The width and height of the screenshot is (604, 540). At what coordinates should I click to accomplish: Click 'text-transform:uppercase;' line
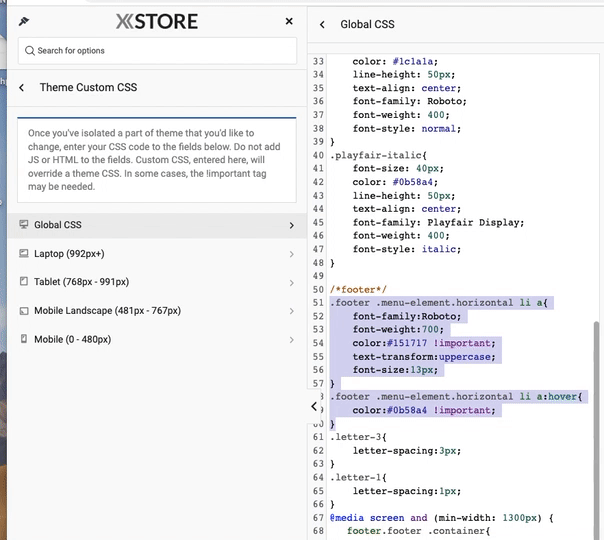(x=424, y=357)
